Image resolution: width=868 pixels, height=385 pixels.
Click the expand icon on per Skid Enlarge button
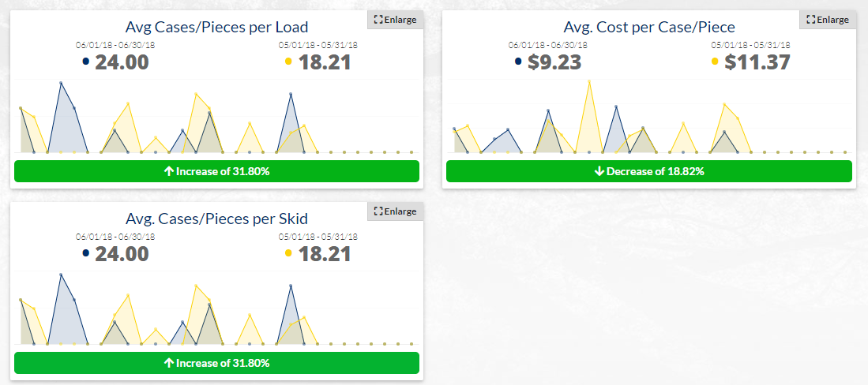378,211
